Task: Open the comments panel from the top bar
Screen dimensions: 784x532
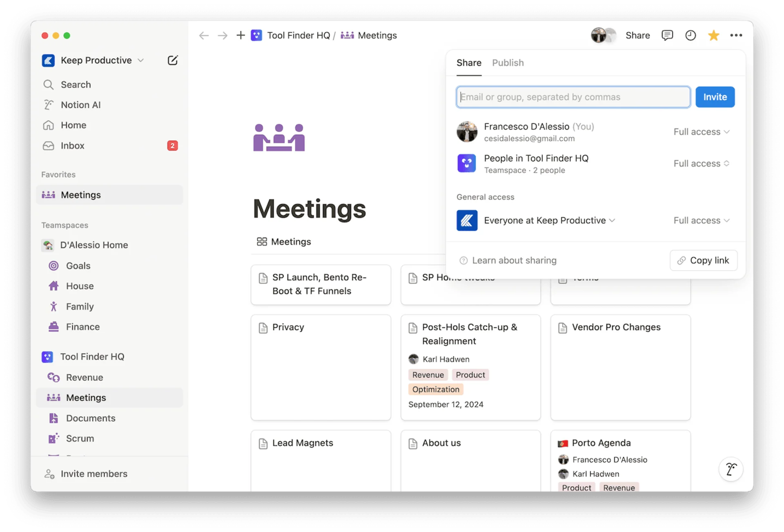Action: 667,35
